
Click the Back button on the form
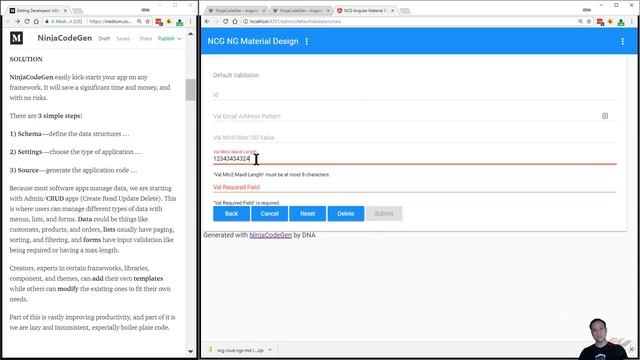231,213
